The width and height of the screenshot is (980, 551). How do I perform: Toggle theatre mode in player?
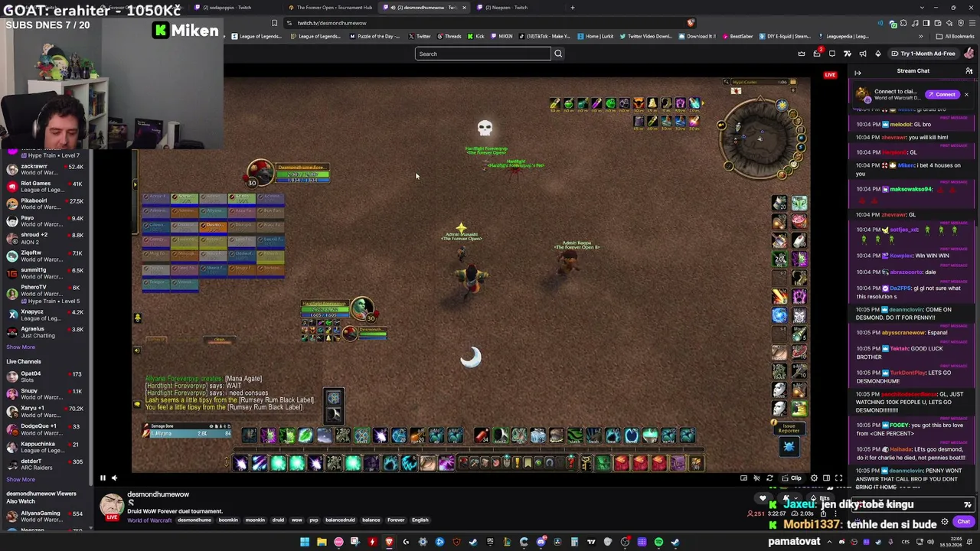tap(826, 478)
